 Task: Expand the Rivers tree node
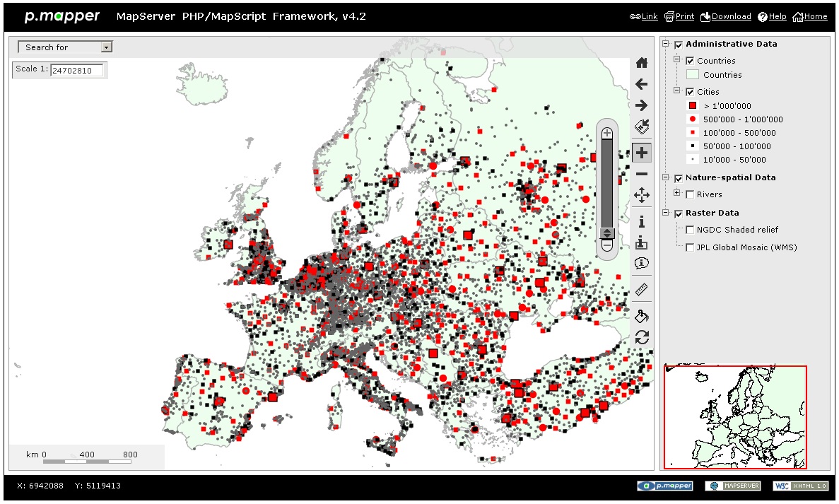click(677, 193)
